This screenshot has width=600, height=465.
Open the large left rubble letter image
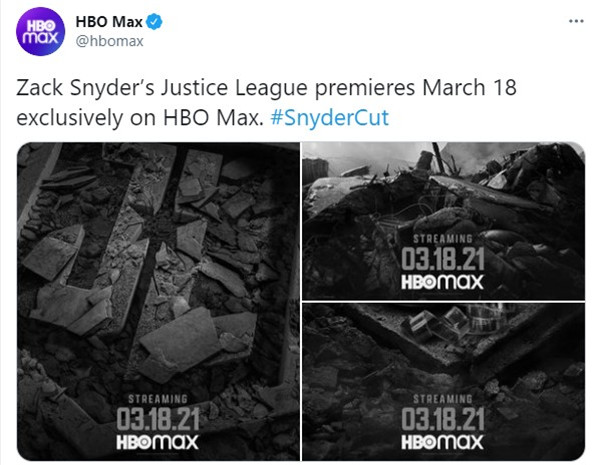pyautogui.click(x=158, y=301)
